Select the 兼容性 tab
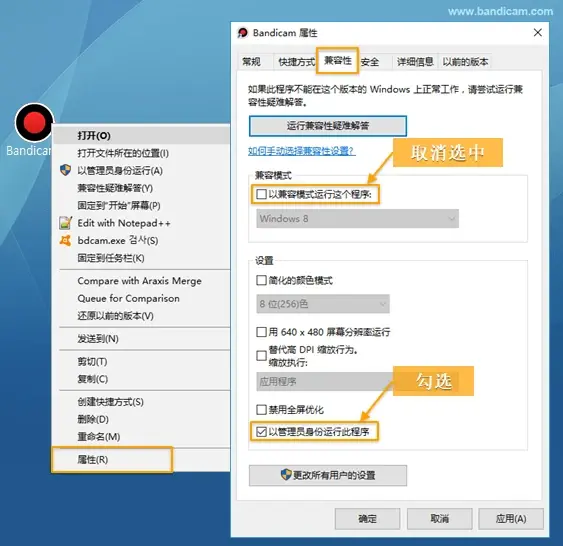Viewport: 563px width, 546px height. [338, 60]
